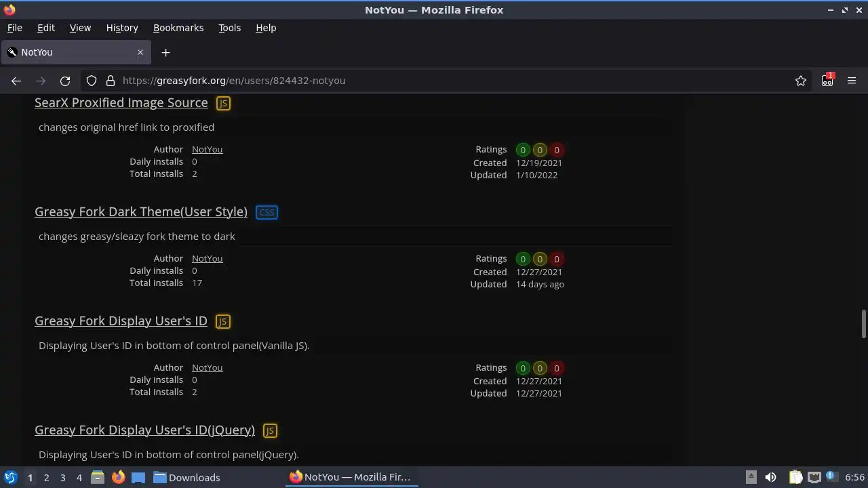Open the Bookmarks menu
868x488 pixels.
coord(178,28)
